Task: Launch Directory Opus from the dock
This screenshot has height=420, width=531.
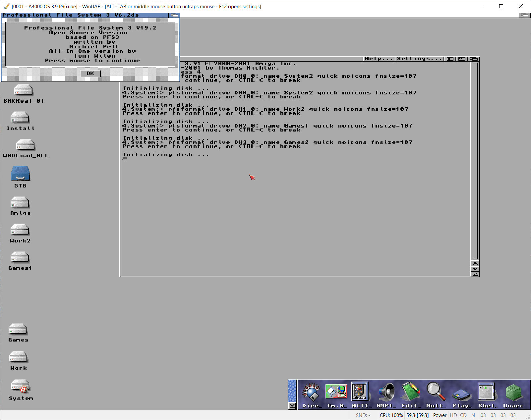Action: pos(312,392)
